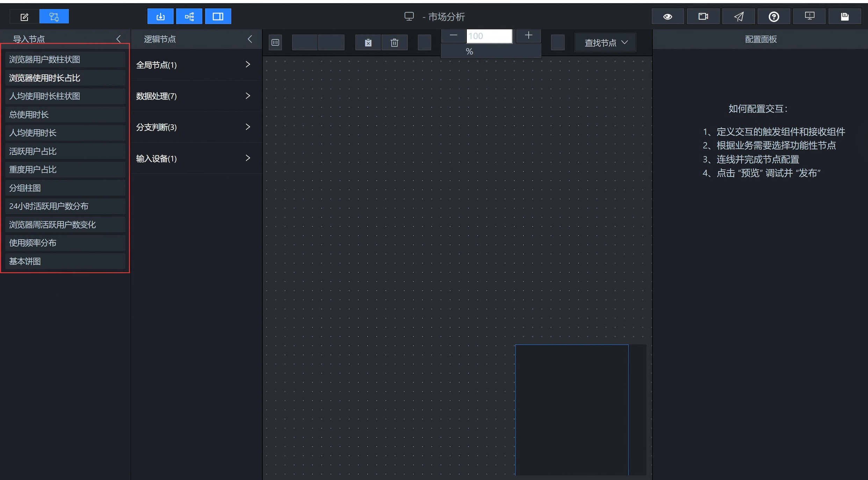The height and width of the screenshot is (480, 868).
Task: Toggle the import nodes panel icon
Action: coord(160,16)
